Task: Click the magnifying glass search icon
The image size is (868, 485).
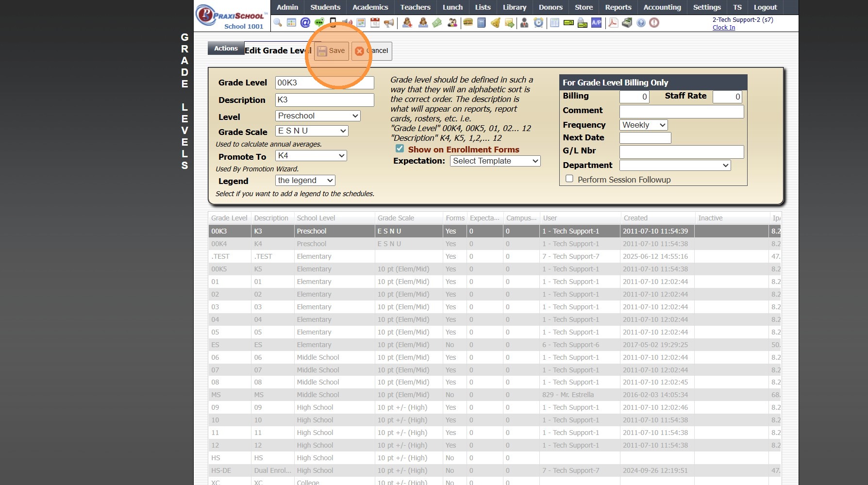Action: coord(278,23)
